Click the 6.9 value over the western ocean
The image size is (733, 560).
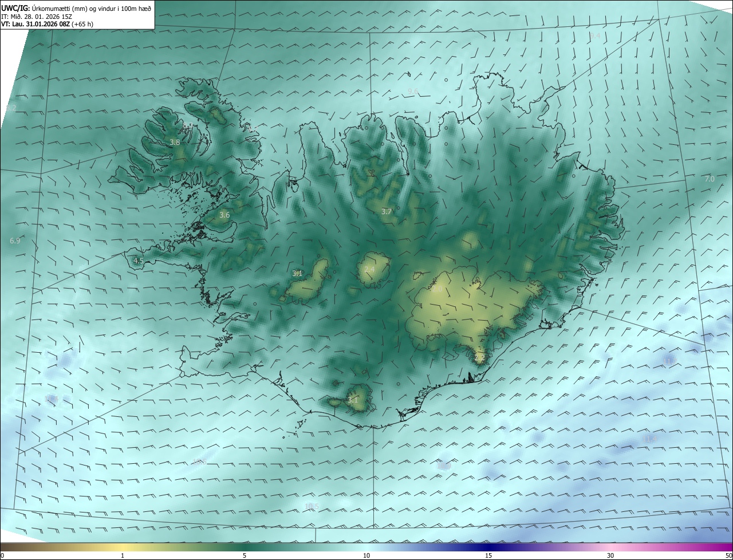click(x=15, y=241)
